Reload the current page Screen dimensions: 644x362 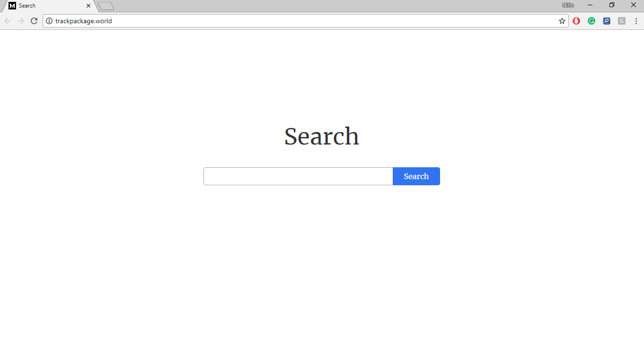tap(34, 21)
